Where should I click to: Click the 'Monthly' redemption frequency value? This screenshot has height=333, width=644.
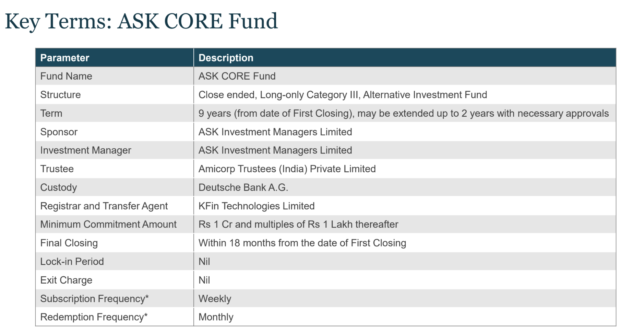216,317
